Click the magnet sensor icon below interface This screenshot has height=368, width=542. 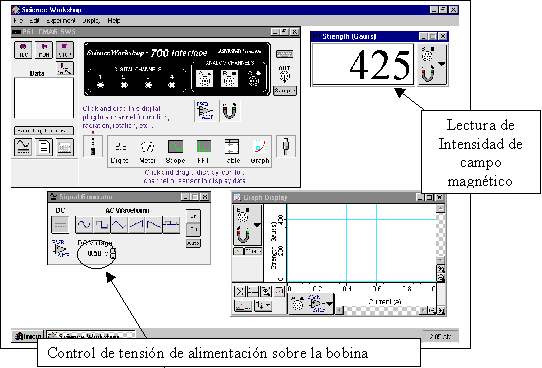[230, 111]
